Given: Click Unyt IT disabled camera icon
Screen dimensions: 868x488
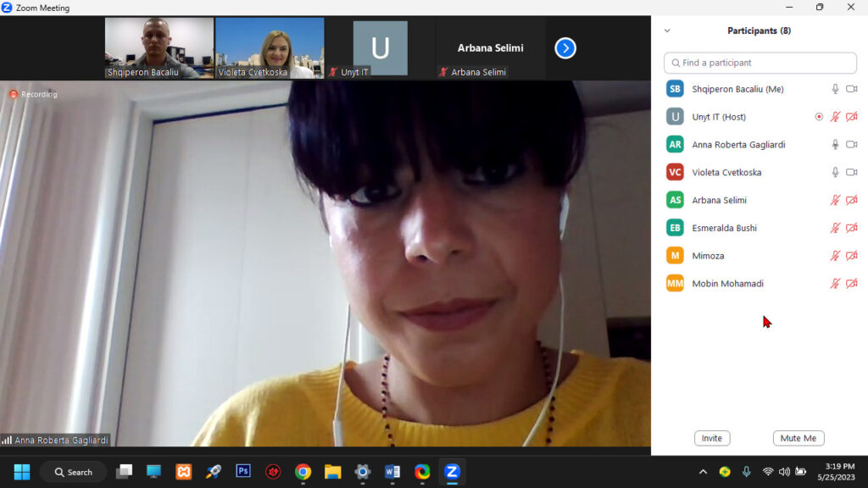Looking at the screenshot, I should [851, 117].
